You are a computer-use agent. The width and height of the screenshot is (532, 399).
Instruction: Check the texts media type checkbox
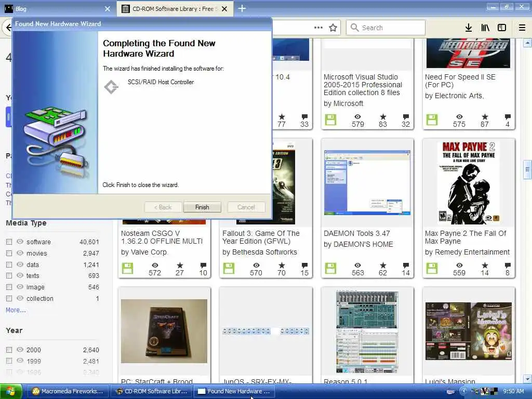point(9,275)
